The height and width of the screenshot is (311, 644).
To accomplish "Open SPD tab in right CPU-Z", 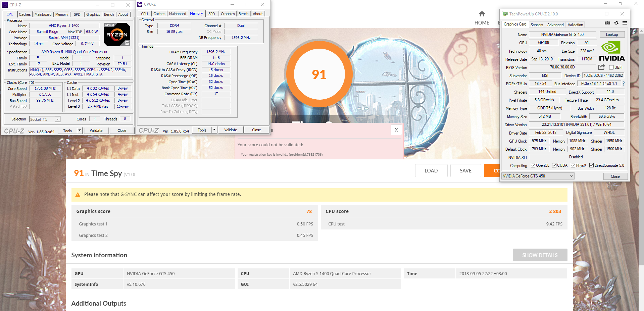I will [x=211, y=14].
